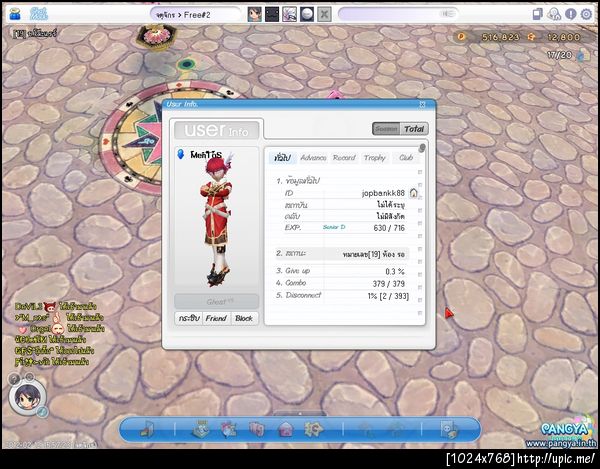This screenshot has width=600, height=469.
Task: Switch to the Trophy tab
Action: click(374, 158)
